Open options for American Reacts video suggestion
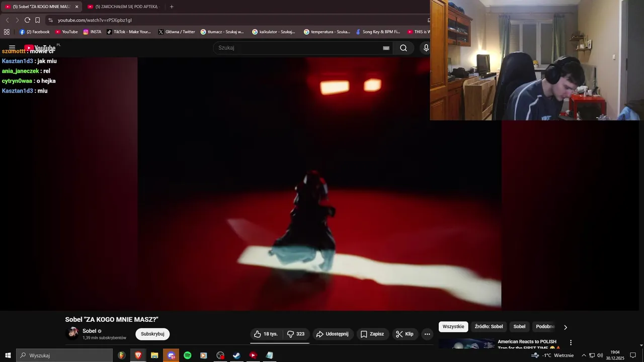The height and width of the screenshot is (362, 644). (571, 342)
